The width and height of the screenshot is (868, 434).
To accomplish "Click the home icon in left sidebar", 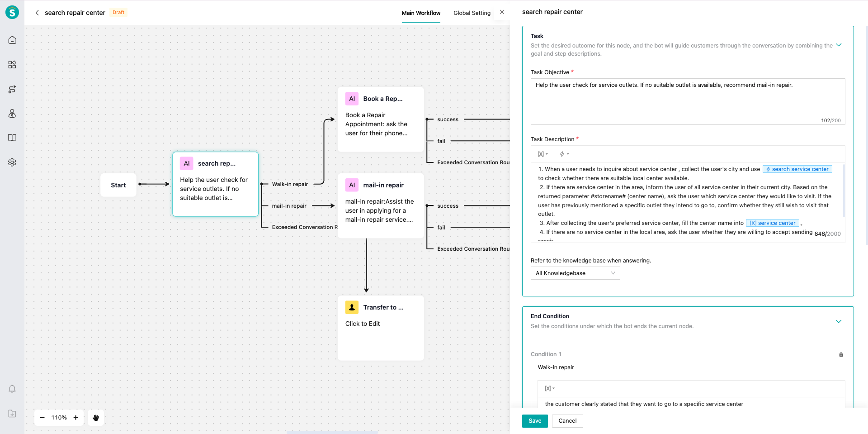I will (12, 40).
